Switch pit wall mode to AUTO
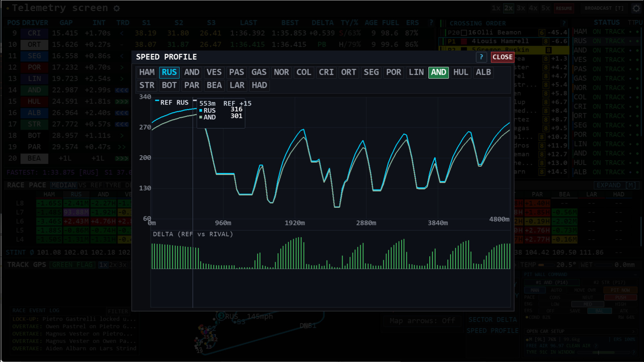644x362 pixels. (556, 290)
